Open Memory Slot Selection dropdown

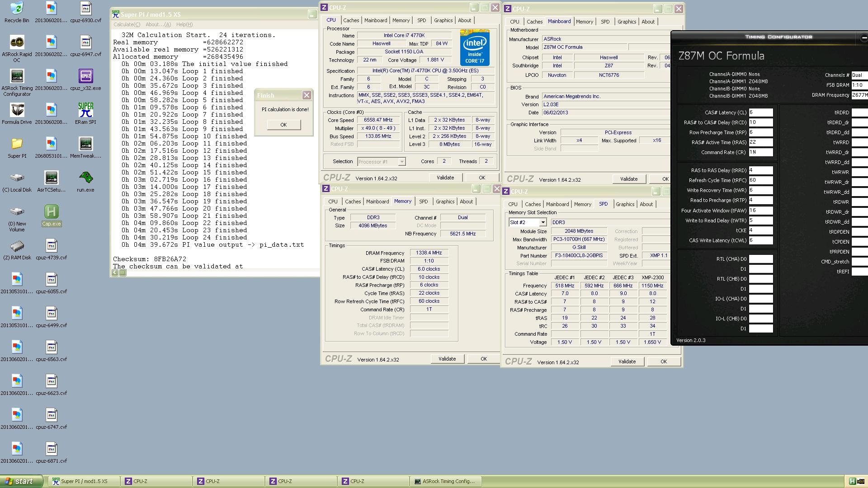[542, 222]
